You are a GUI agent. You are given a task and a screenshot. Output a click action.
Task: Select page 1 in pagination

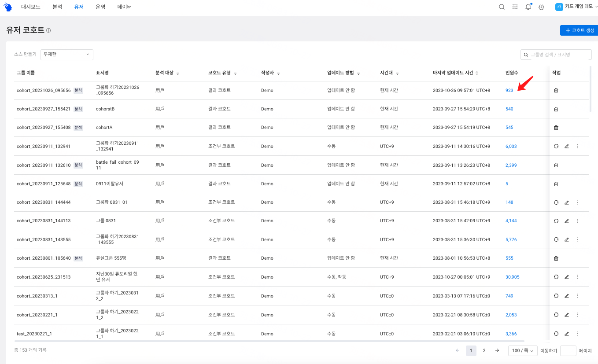coord(471,351)
